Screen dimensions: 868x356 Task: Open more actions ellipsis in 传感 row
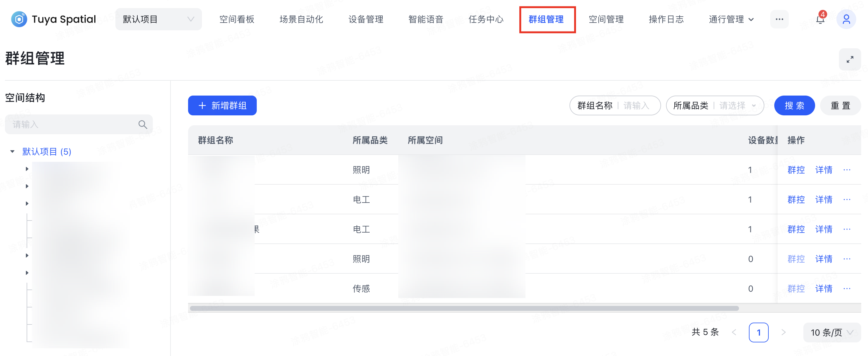click(847, 289)
